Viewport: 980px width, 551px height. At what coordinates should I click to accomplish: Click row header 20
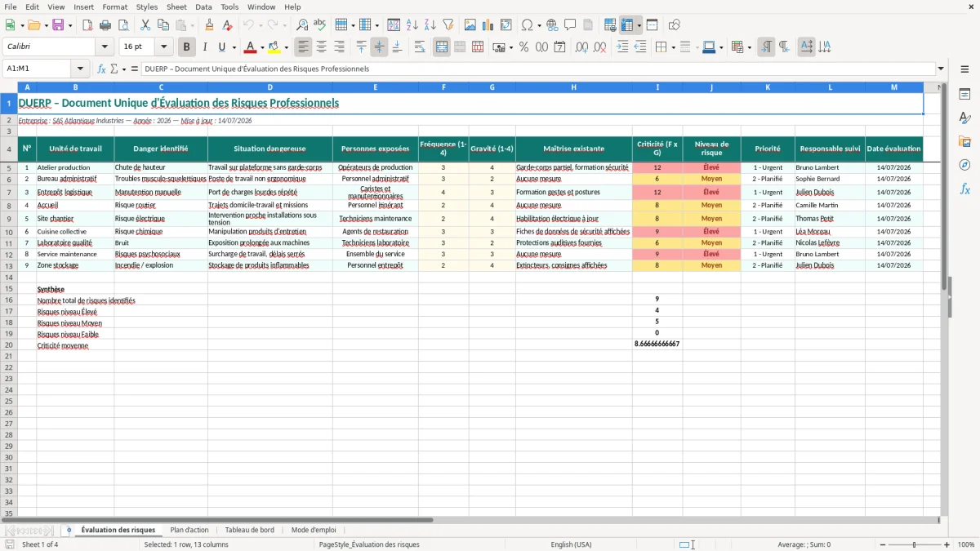9,345
